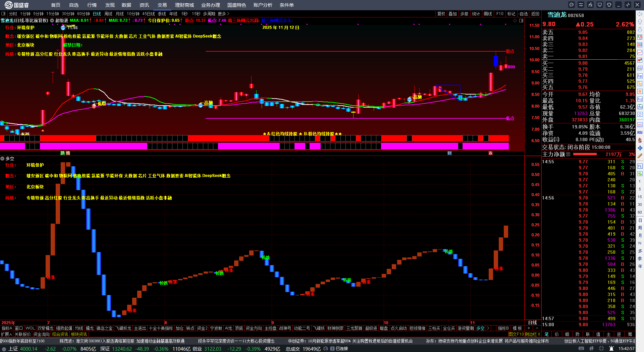
Task: Click the candlestick icon in status bar
Action: point(591,349)
